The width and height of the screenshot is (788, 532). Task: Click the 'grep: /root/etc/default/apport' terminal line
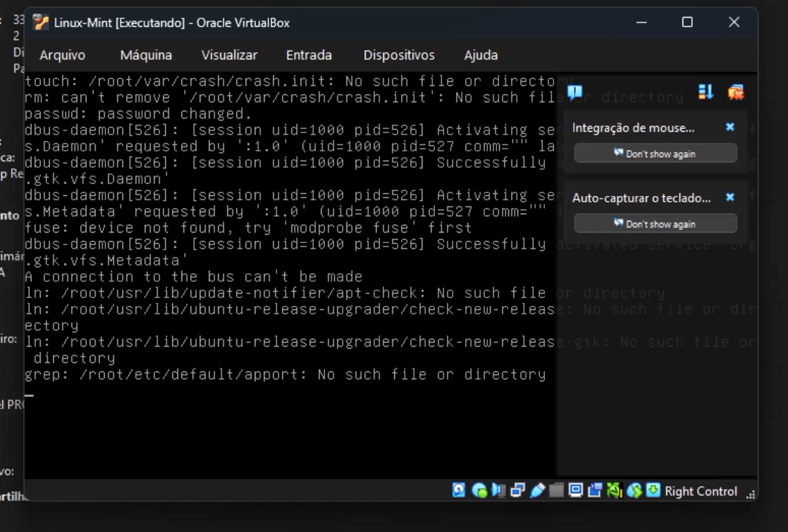pyautogui.click(x=285, y=375)
